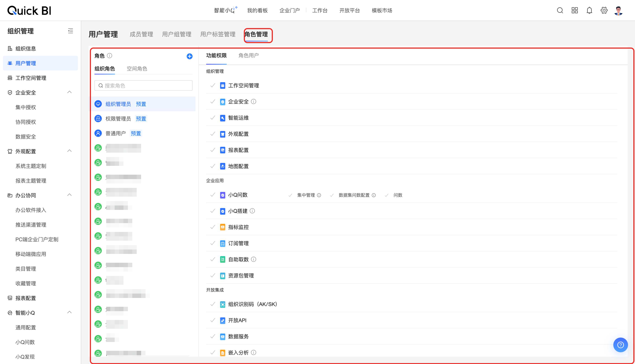This screenshot has width=635, height=364.
Task: Open the settings gear icon in header
Action: 604,10
